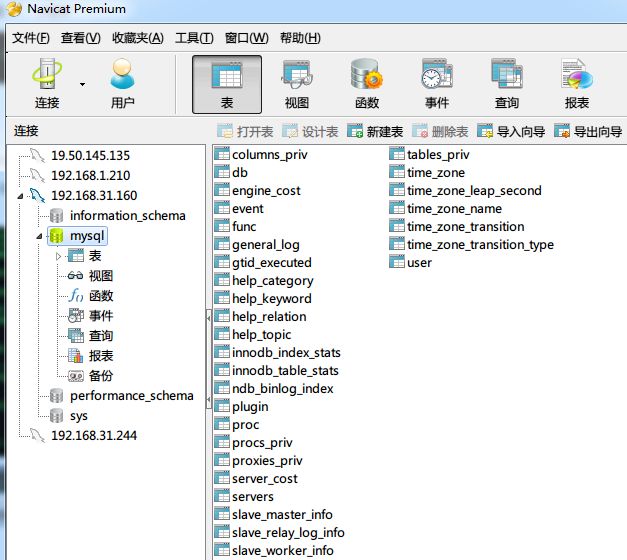This screenshot has height=560, width=627.
Task: Select connection 192.168.31.244 in tree
Action: point(94,435)
